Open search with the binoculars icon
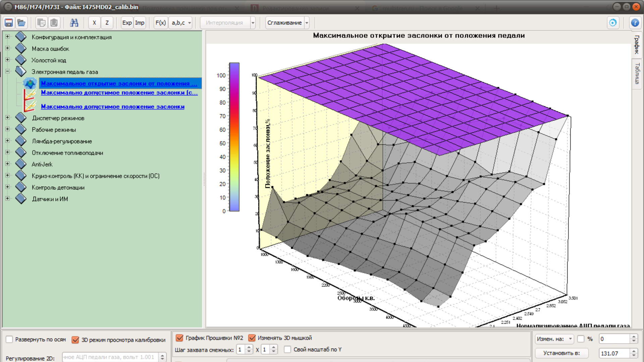The image size is (644, 362). [74, 23]
